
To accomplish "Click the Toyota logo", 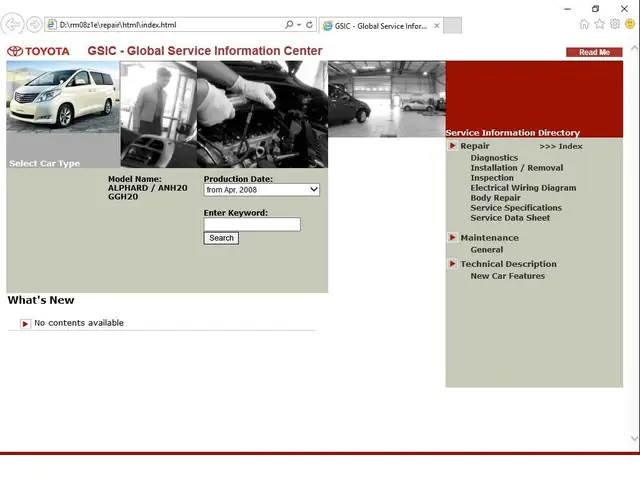I will [38, 51].
